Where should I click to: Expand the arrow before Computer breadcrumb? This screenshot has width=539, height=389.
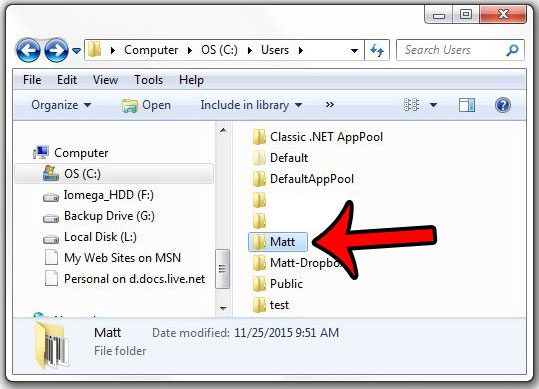pos(113,51)
